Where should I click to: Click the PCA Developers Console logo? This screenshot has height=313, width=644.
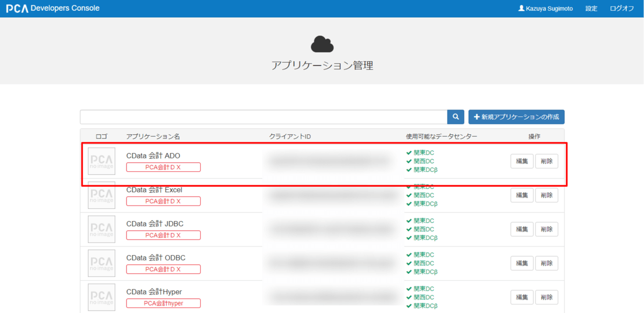[x=53, y=9]
